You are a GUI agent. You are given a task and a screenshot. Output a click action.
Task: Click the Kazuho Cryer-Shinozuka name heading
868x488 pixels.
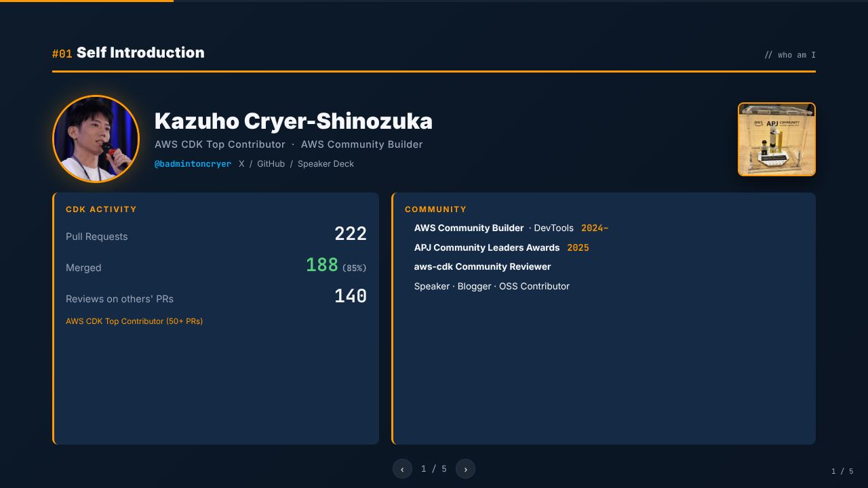point(294,121)
